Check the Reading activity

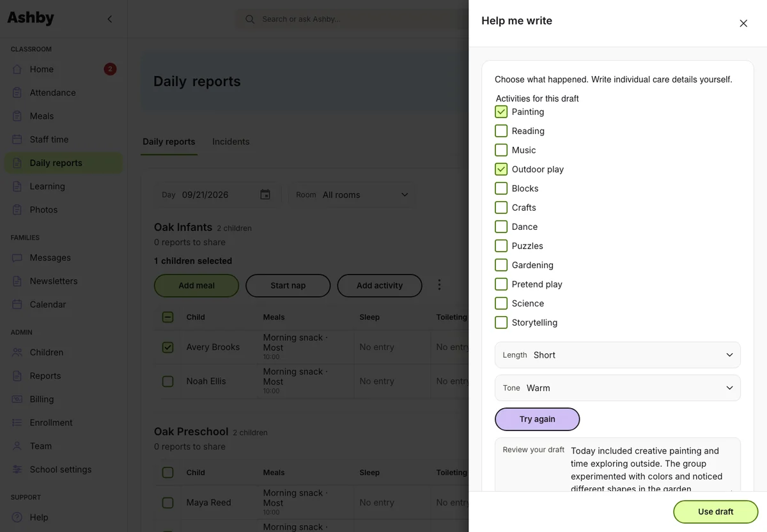pos(501,131)
